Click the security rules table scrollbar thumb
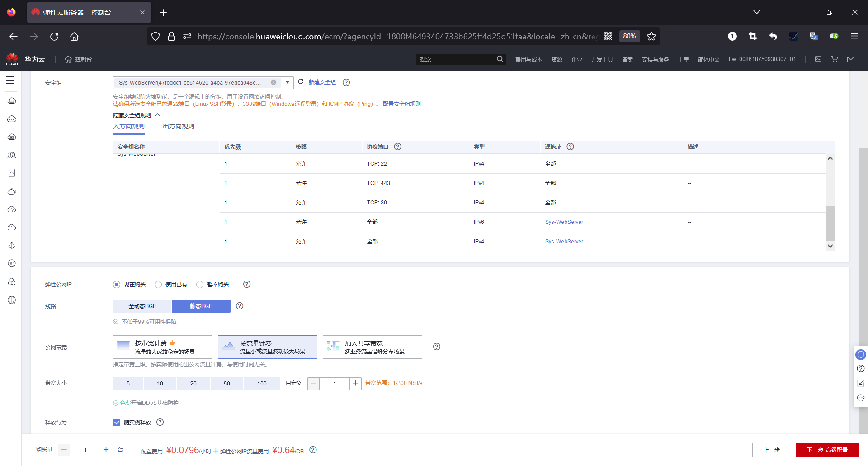Viewport: 868px width, 466px height. 830,223
